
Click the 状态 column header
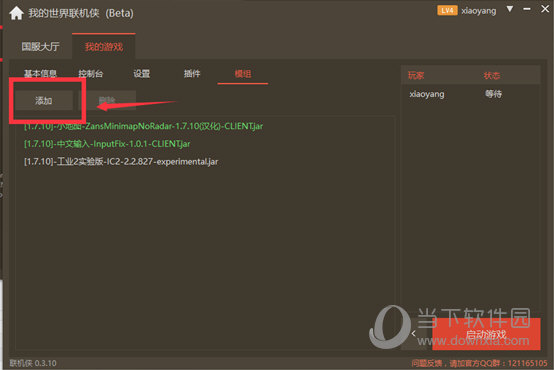pyautogui.click(x=492, y=75)
